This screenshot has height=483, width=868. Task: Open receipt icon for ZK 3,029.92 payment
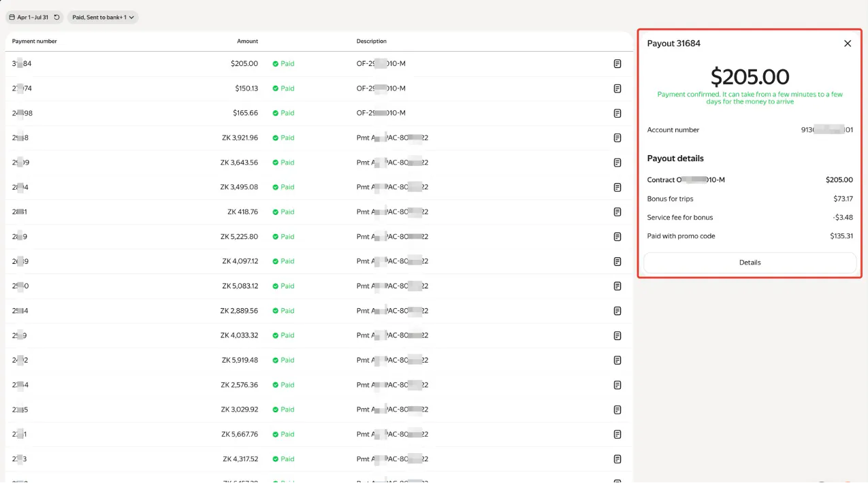tap(617, 410)
